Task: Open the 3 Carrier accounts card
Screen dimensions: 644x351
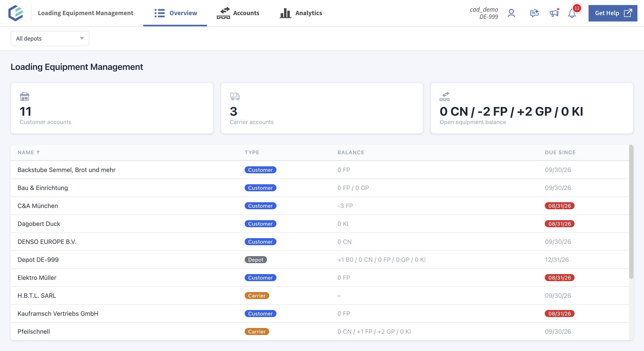Action: [x=322, y=108]
